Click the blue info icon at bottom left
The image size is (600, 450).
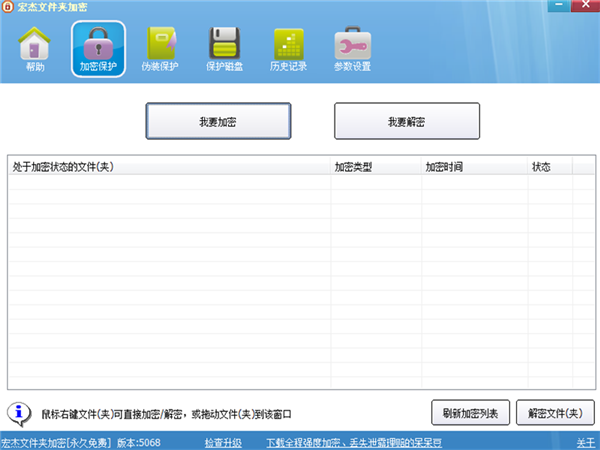click(x=20, y=411)
